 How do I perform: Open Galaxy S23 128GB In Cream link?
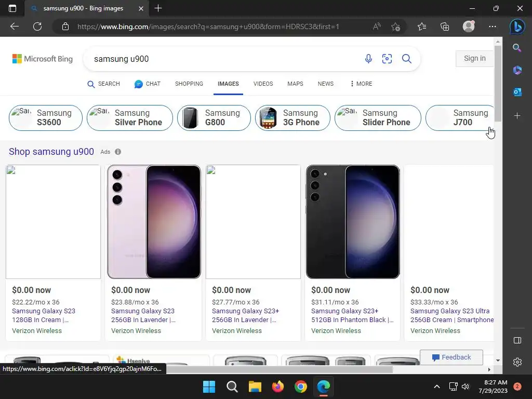44,315
